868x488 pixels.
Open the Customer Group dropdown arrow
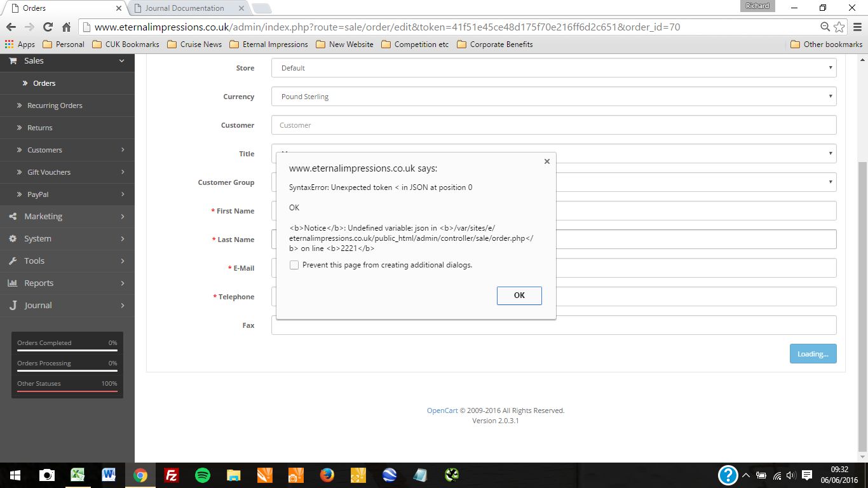pos(830,182)
